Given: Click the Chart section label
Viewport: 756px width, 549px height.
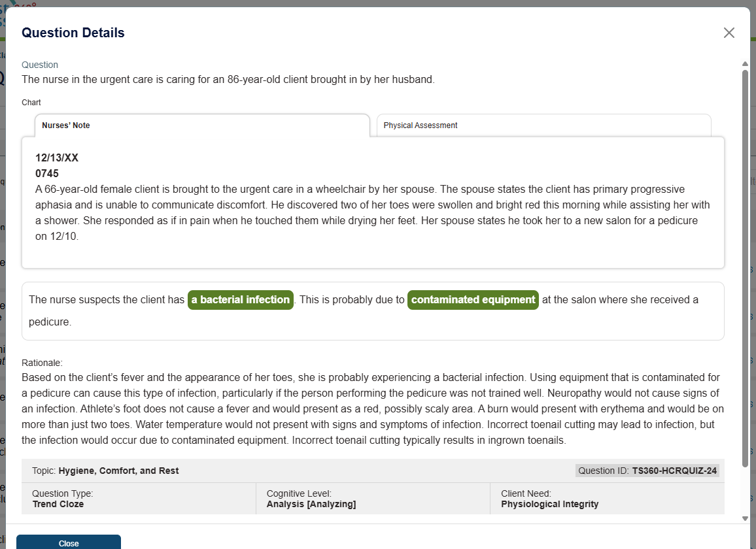Looking at the screenshot, I should 31,102.
